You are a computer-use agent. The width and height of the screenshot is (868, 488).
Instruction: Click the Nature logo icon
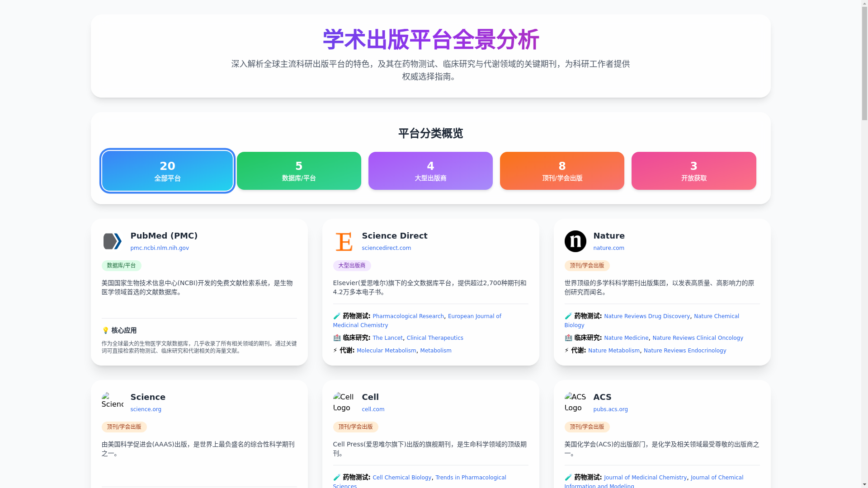coord(575,241)
